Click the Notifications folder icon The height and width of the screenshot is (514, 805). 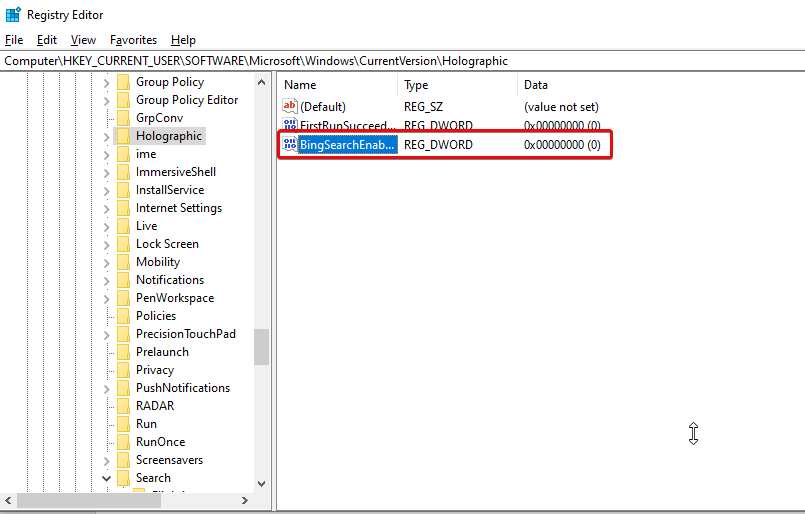point(123,280)
